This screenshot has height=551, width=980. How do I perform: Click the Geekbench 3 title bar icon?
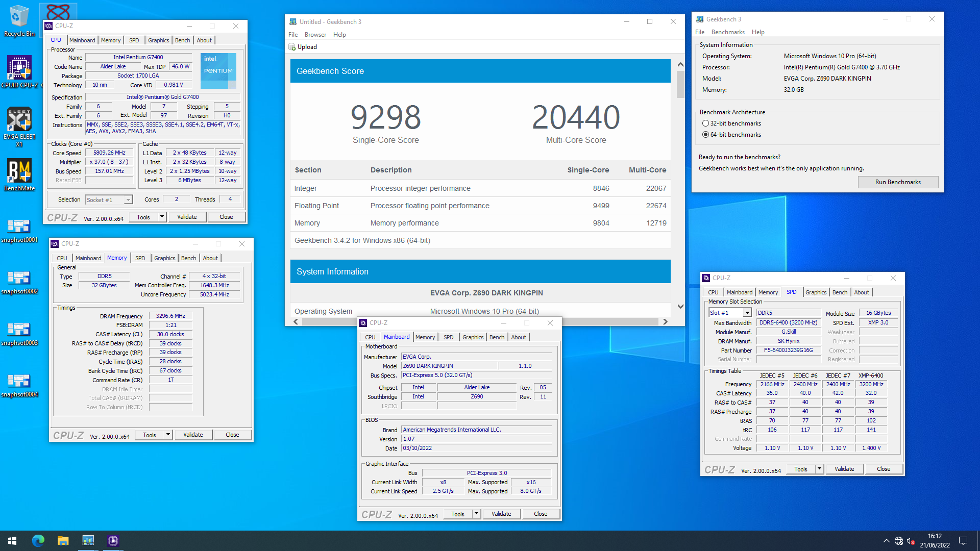tap(700, 19)
